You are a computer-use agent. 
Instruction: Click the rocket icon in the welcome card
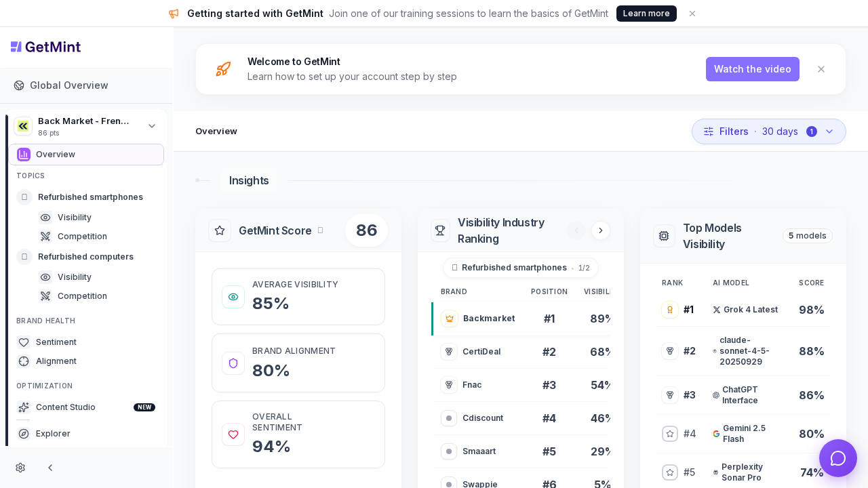pyautogui.click(x=223, y=69)
